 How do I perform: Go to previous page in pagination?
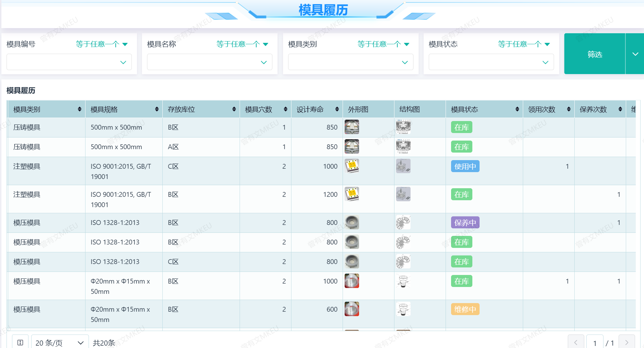(x=576, y=342)
